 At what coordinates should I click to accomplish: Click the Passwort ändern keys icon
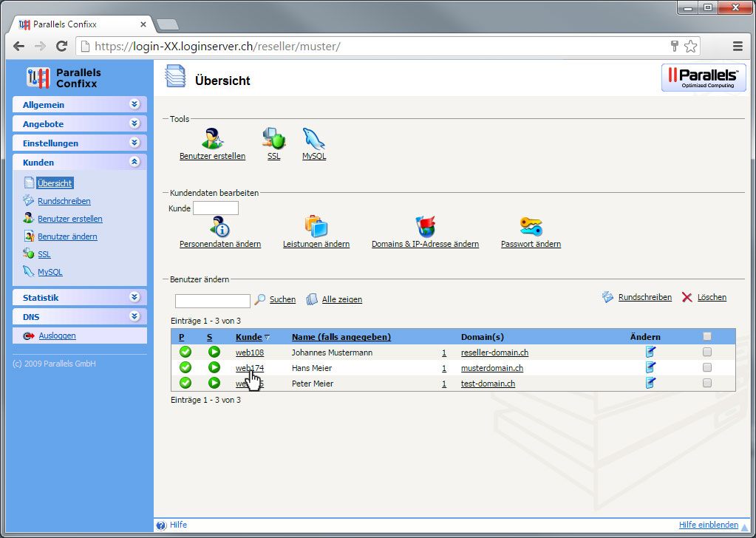(531, 227)
